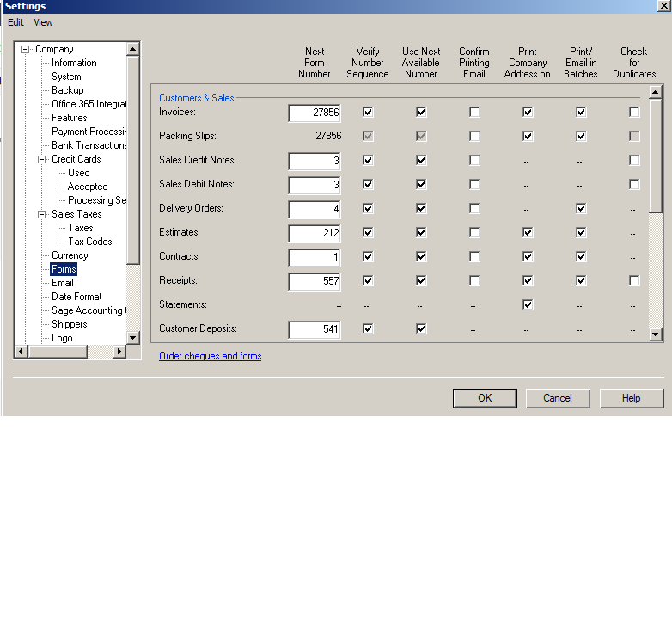Collapse the Credit Cards tree node

tap(41, 159)
